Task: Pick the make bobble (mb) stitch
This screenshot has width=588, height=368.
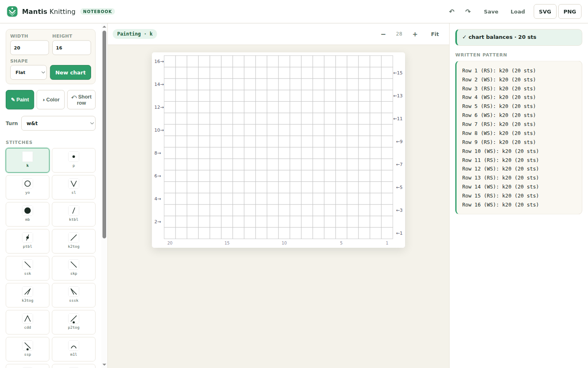Action: (27, 214)
